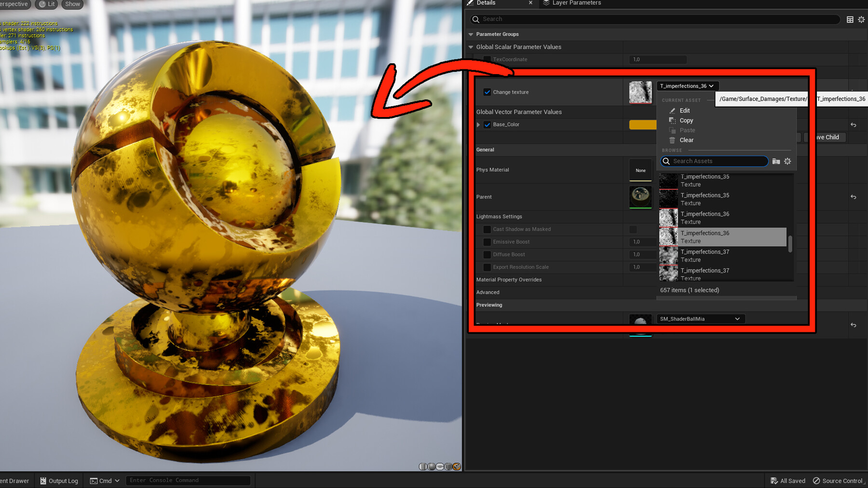
Task: Open the Lit view mode menu
Action: [x=47, y=4]
